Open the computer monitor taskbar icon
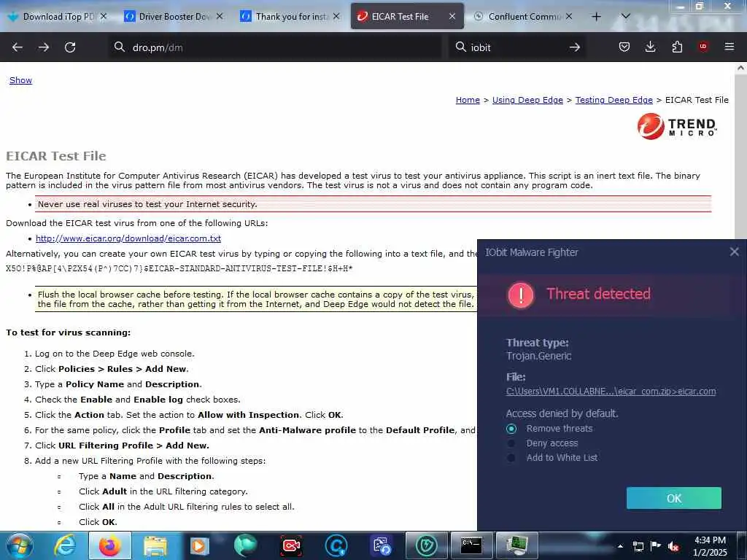This screenshot has height=560, width=747. pyautogui.click(x=517, y=545)
